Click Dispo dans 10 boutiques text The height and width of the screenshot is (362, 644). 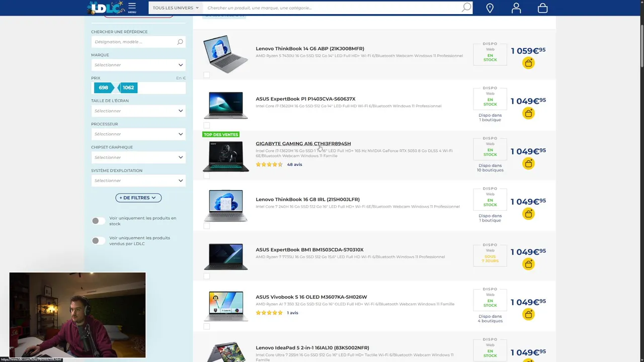[x=490, y=168]
